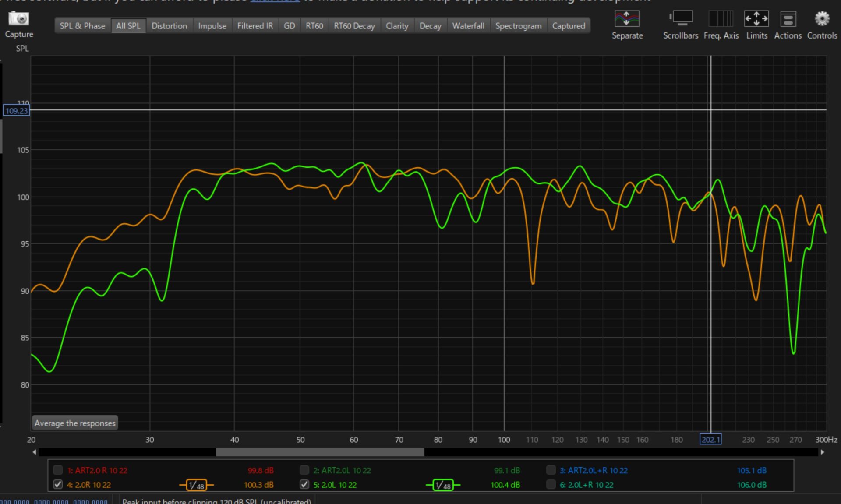This screenshot has width=841, height=504.
Task: Click the green 1/48 smoothing icon
Action: tap(443, 485)
